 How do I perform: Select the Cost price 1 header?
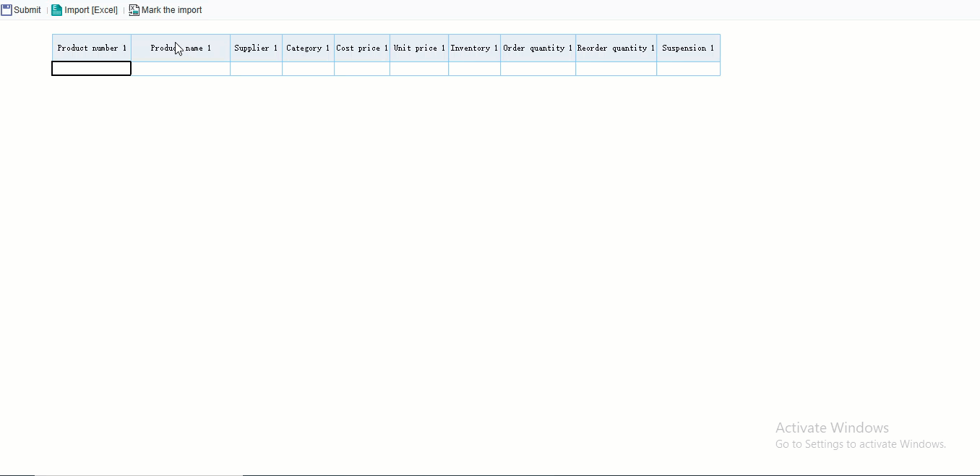click(x=362, y=48)
